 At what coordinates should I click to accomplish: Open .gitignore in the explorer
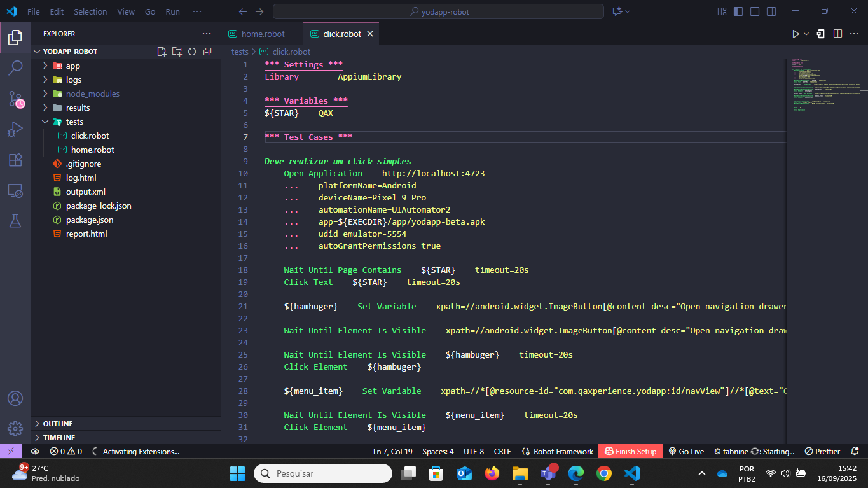coord(83,164)
